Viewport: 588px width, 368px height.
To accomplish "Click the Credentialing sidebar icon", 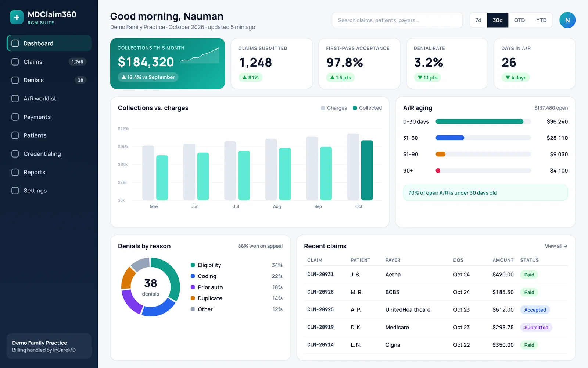I will (15, 154).
